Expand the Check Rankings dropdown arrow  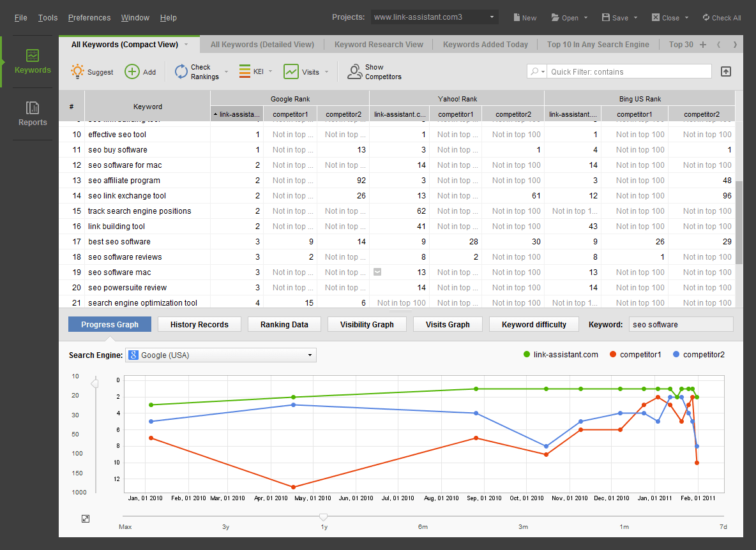pos(226,71)
